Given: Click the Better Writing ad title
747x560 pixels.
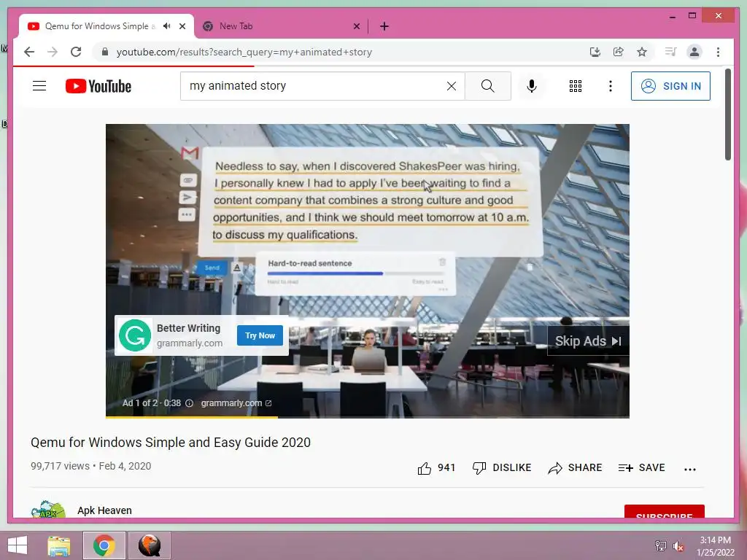Looking at the screenshot, I should [x=188, y=328].
